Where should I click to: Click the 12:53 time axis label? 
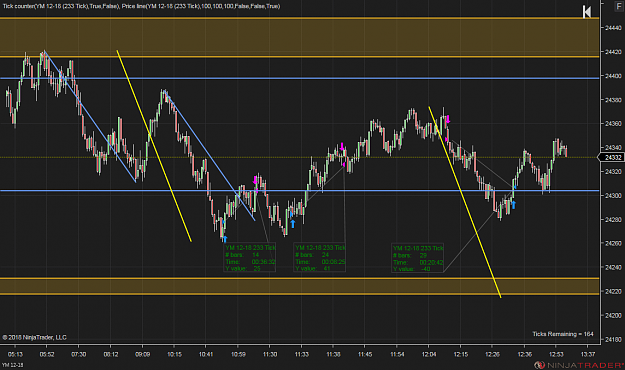[x=556, y=354]
